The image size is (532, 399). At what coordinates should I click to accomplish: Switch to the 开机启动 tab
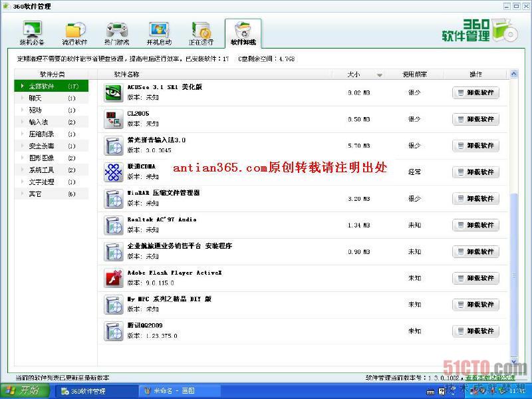[159, 33]
